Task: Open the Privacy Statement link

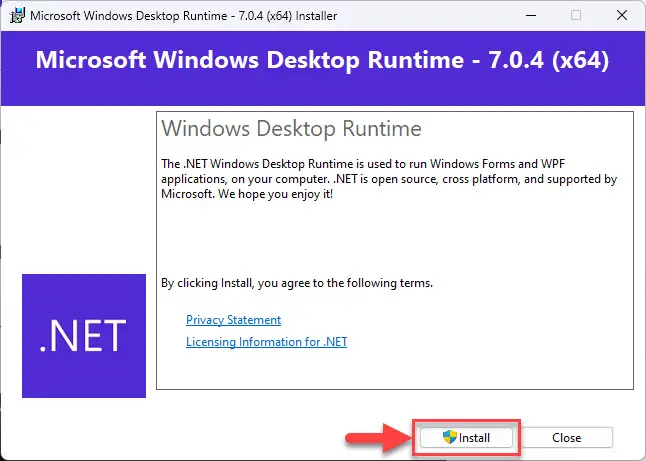Action: pos(234,320)
